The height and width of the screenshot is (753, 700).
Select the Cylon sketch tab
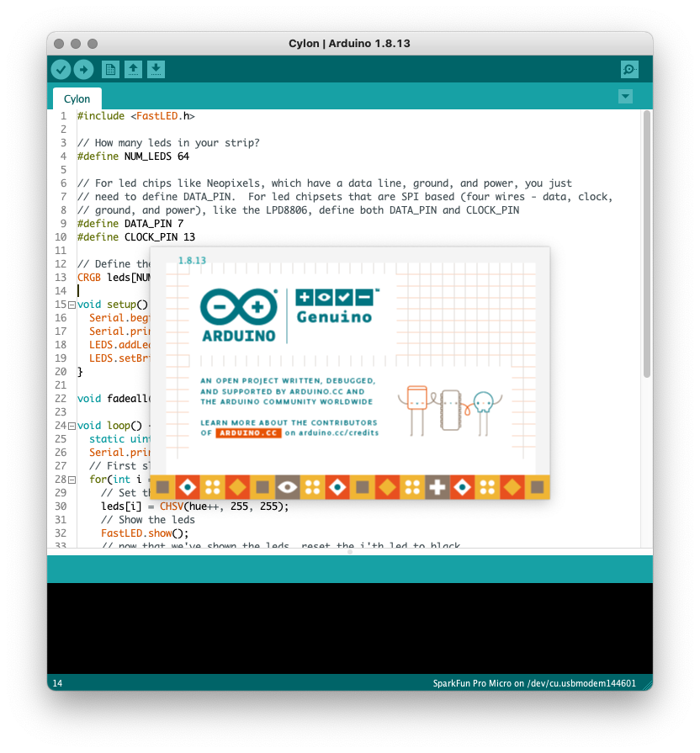click(x=77, y=99)
